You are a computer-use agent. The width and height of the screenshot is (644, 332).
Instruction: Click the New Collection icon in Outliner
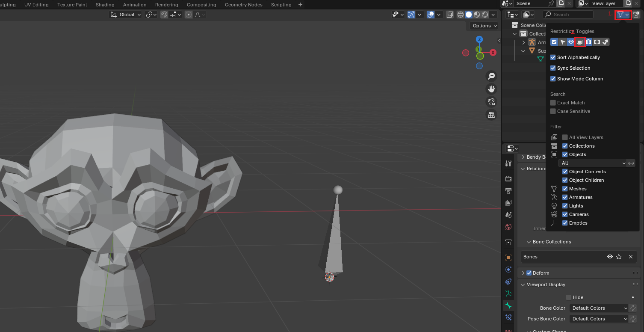click(636, 15)
